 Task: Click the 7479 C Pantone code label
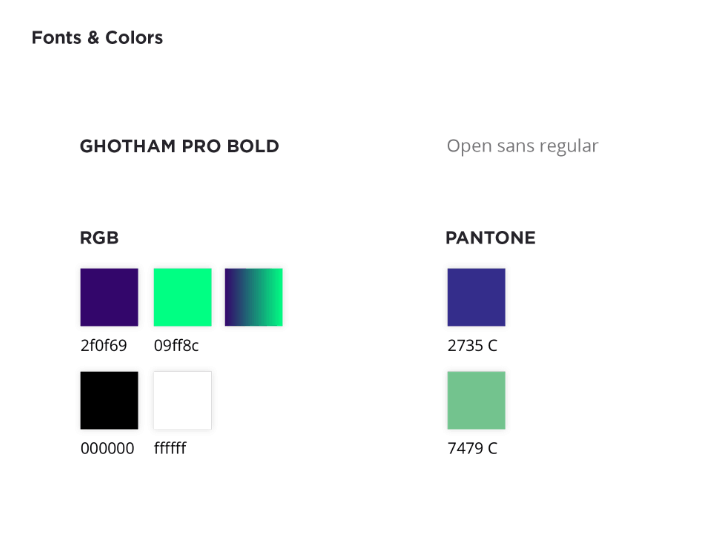(x=472, y=449)
